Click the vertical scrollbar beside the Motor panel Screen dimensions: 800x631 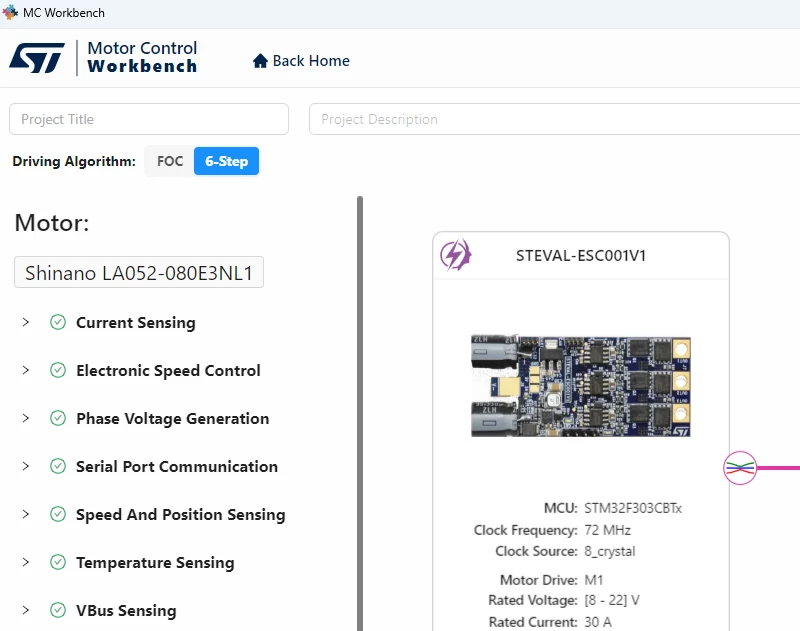point(360,413)
